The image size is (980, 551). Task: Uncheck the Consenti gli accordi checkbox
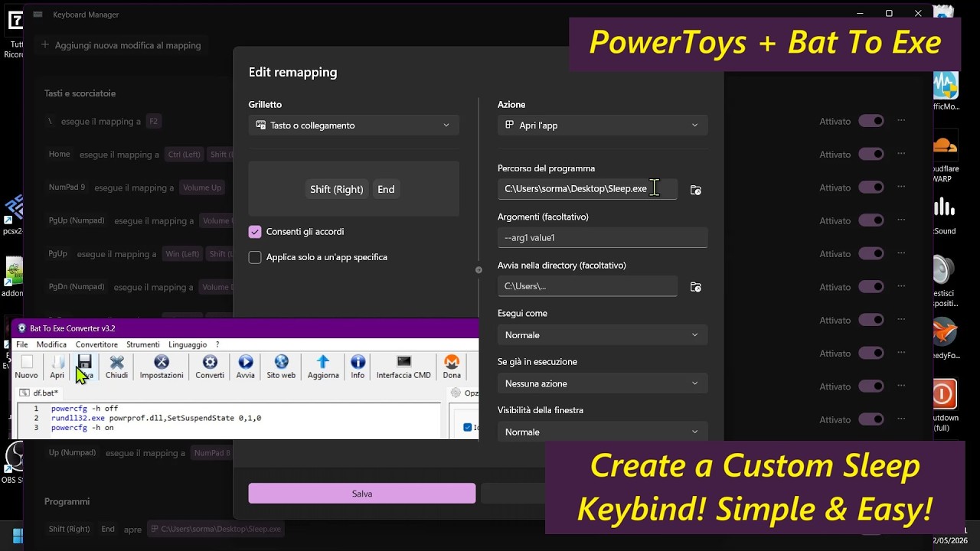point(255,232)
